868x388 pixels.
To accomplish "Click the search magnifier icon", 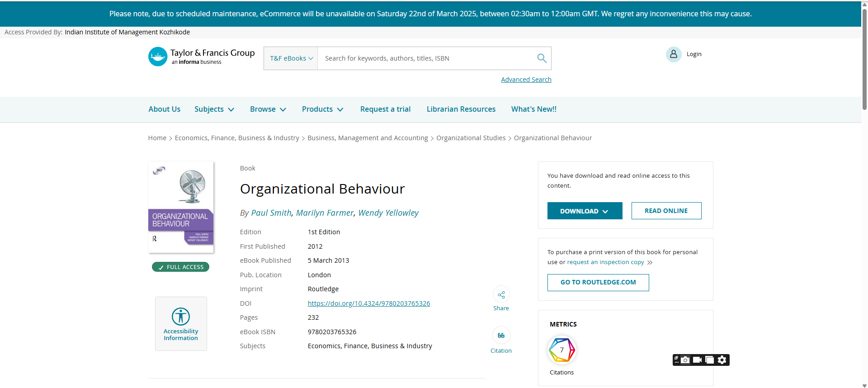I will (x=542, y=58).
